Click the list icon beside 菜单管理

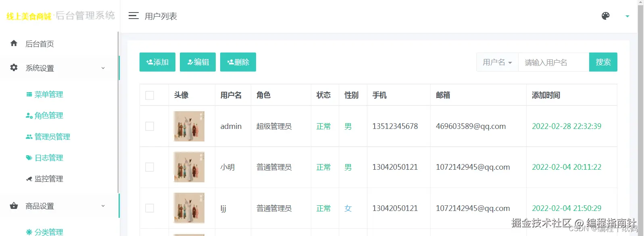[x=29, y=94]
